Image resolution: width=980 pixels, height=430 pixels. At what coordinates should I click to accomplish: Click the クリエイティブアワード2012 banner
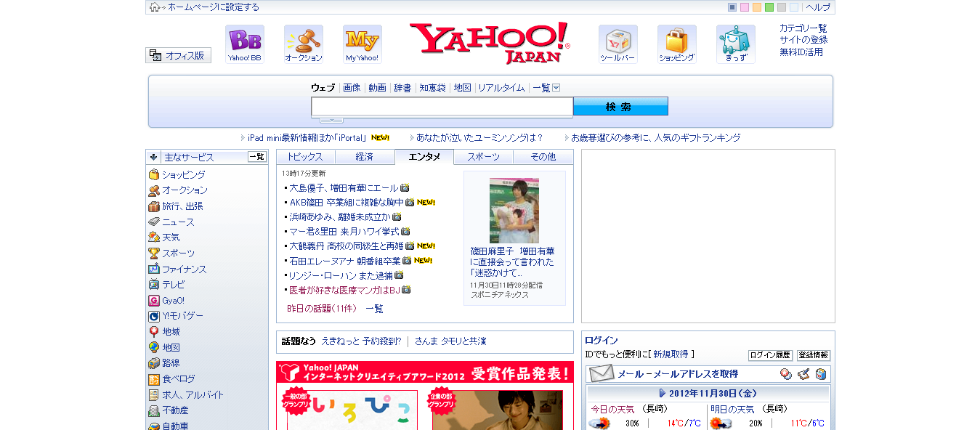(x=425, y=373)
